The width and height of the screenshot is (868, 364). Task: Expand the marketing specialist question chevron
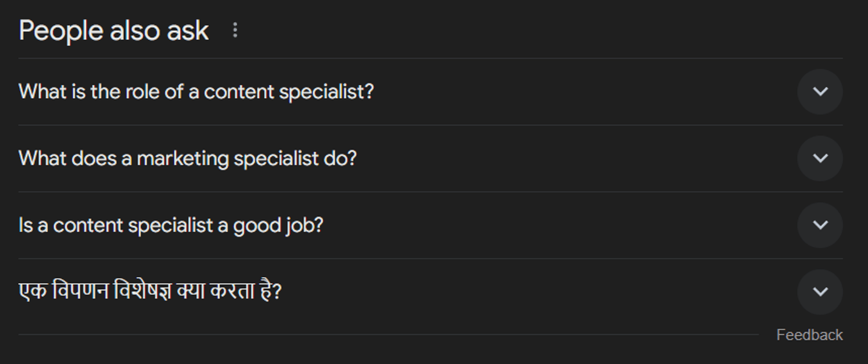tap(820, 158)
